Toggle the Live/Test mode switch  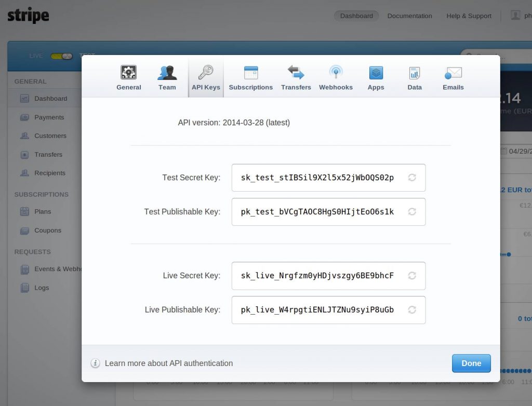click(x=61, y=56)
